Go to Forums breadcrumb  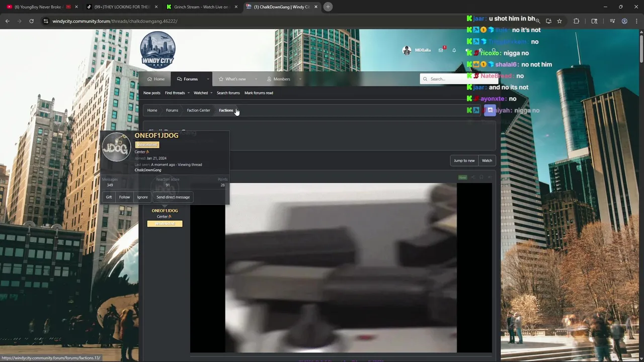tap(172, 110)
